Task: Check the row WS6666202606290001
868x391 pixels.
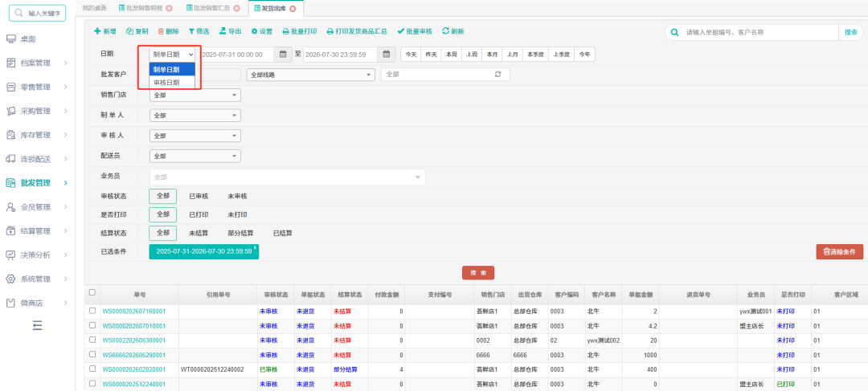Action: tap(92, 355)
